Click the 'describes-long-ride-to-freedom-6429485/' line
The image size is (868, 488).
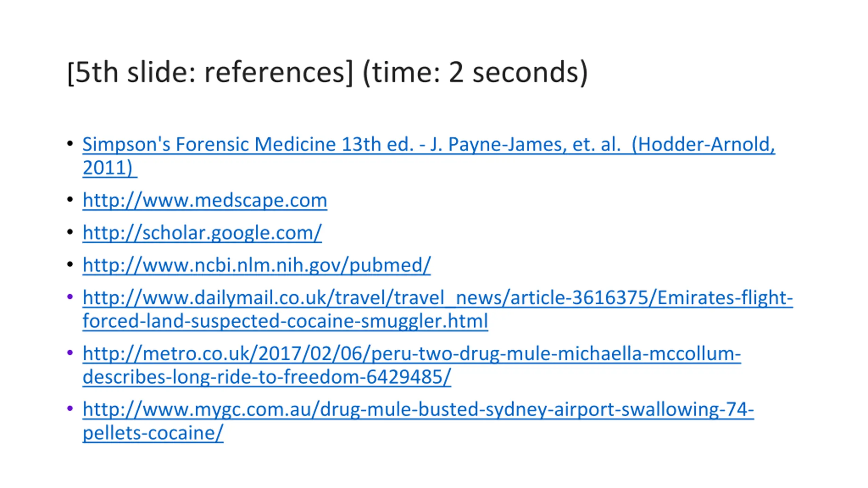pyautogui.click(x=267, y=377)
